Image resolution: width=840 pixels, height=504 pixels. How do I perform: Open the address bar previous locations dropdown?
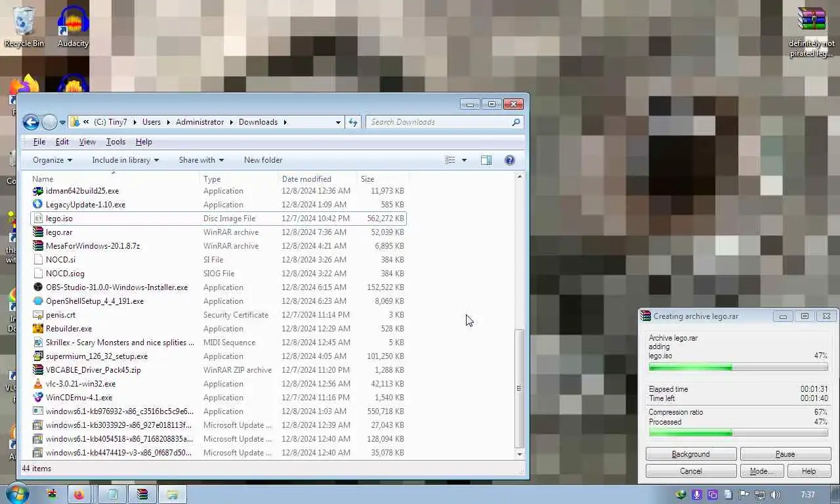coord(338,122)
